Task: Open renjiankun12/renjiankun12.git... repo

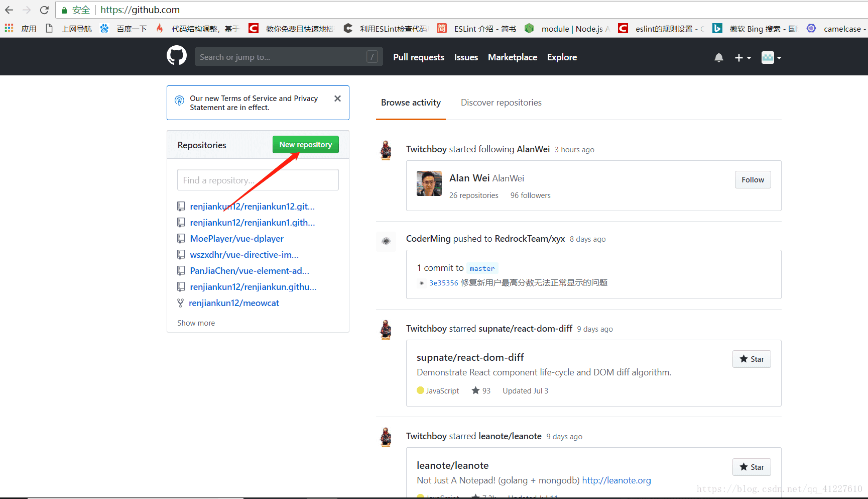Action: point(253,207)
